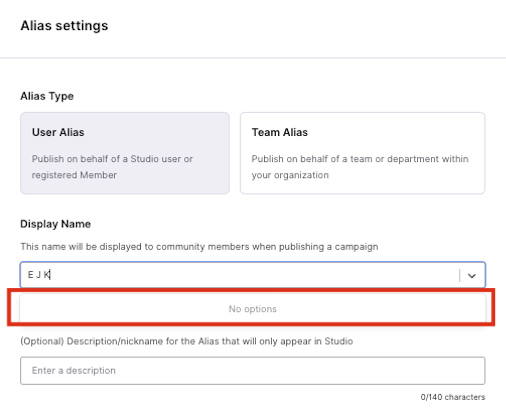Click the 0/140 characters counter
This screenshot has height=409, width=506.
(453, 397)
